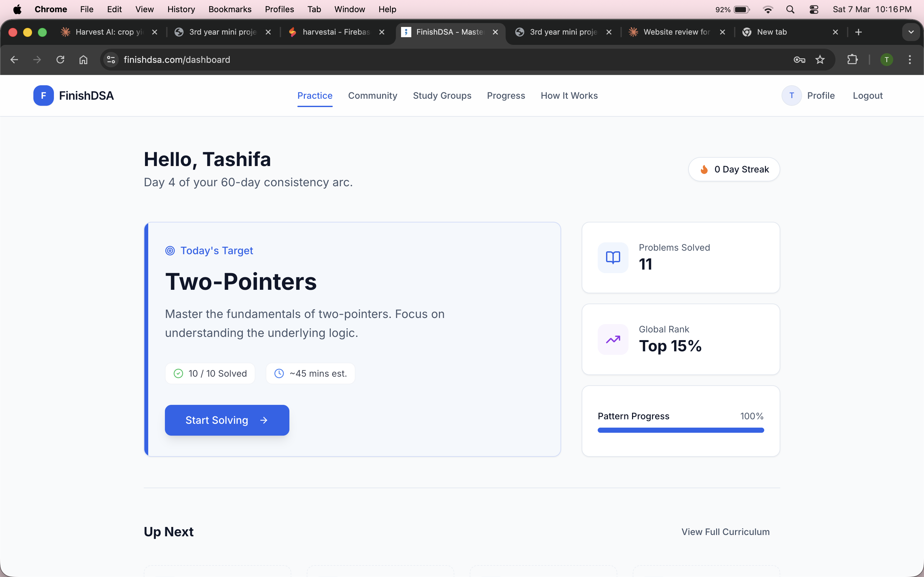The image size is (924, 577).
Task: Click the bookmark star in the address bar
Action: pyautogui.click(x=820, y=60)
